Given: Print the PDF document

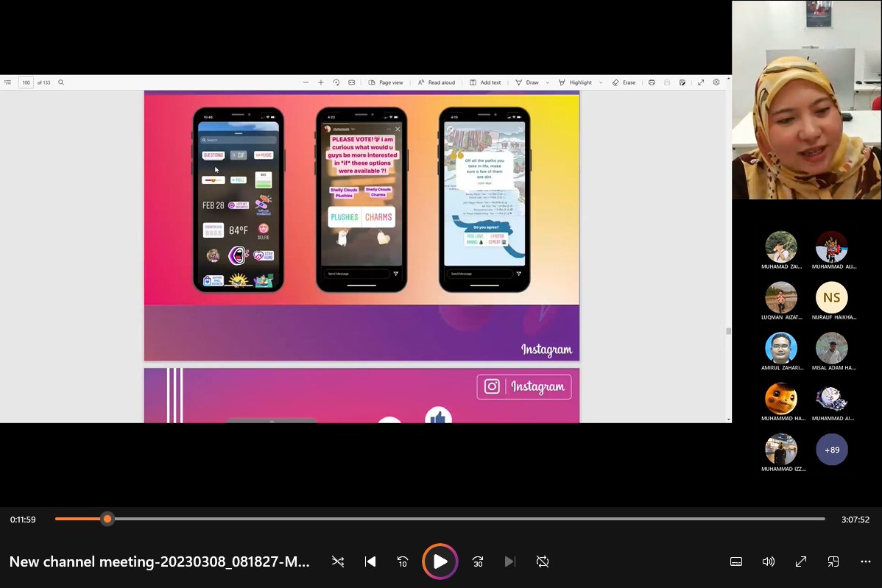Looking at the screenshot, I should (652, 82).
